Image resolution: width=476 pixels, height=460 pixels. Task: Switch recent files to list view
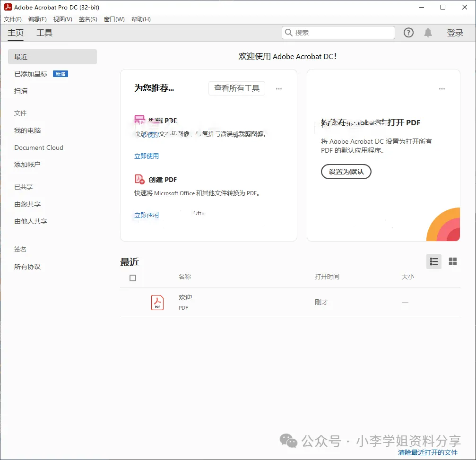[x=434, y=261]
